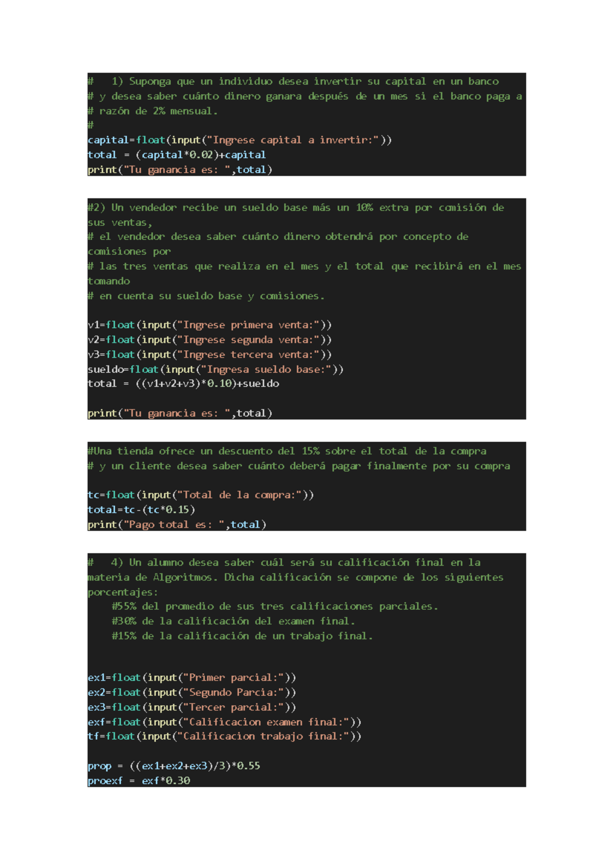Click the 'Pago total es' print statement
This screenshot has width=613, height=868.
point(177,525)
